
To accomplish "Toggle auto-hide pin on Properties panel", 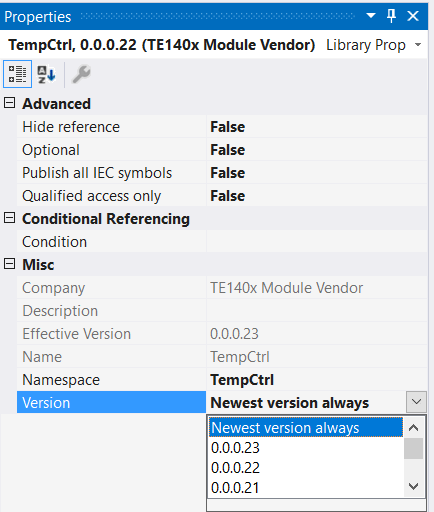I will click(x=391, y=16).
